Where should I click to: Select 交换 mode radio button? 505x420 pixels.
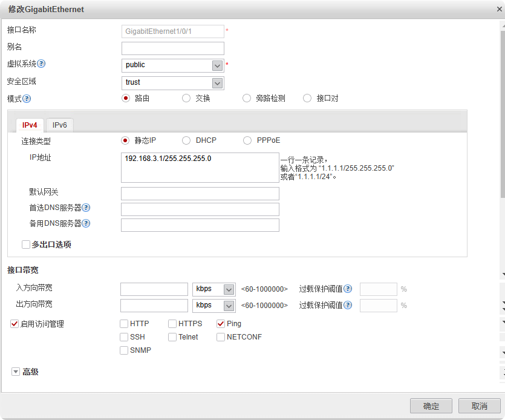click(x=186, y=98)
